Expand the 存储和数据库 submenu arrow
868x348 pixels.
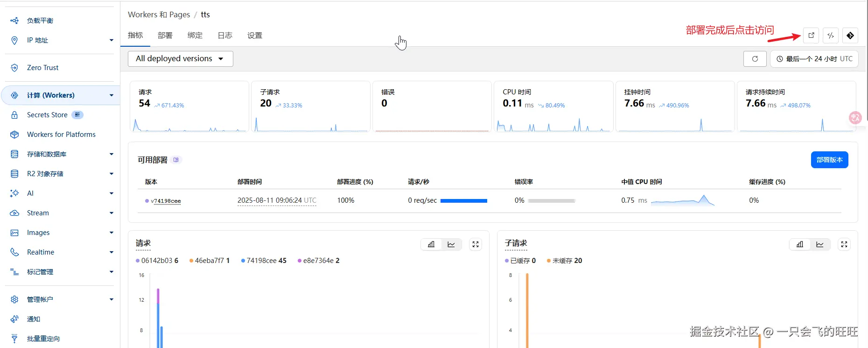(112, 154)
